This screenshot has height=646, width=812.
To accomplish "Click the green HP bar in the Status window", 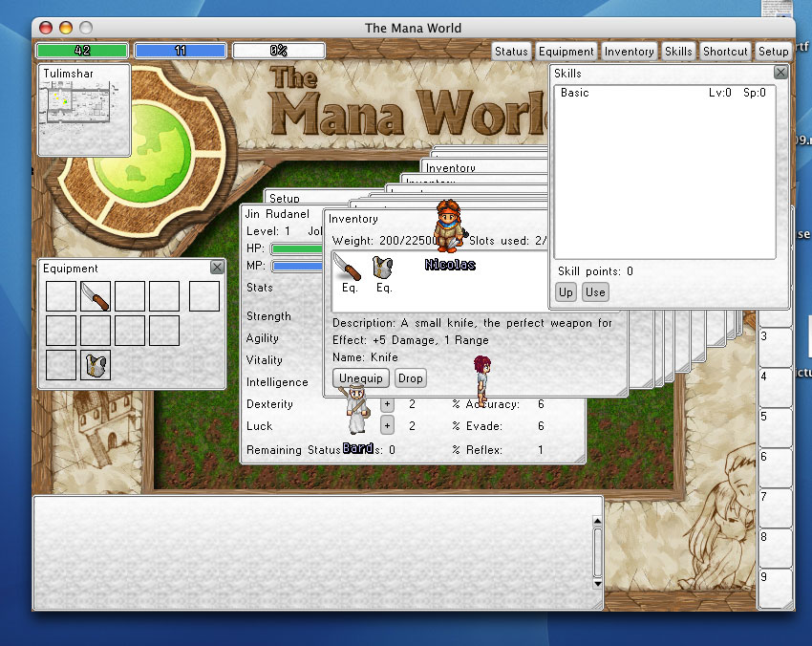I will click(x=297, y=248).
